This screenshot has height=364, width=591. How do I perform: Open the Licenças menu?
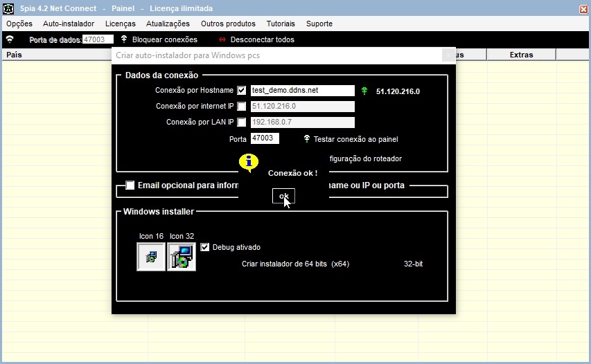[121, 24]
